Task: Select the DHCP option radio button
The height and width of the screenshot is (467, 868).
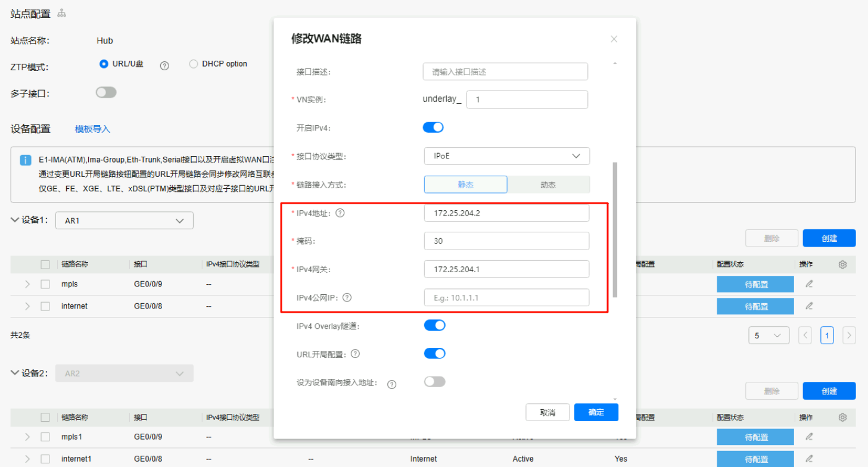Action: 194,64
